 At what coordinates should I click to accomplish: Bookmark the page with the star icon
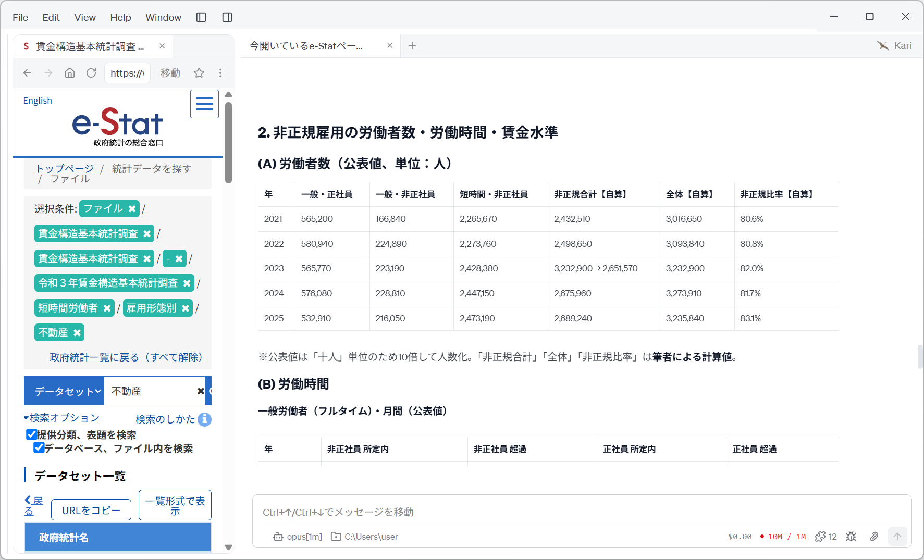pyautogui.click(x=199, y=73)
